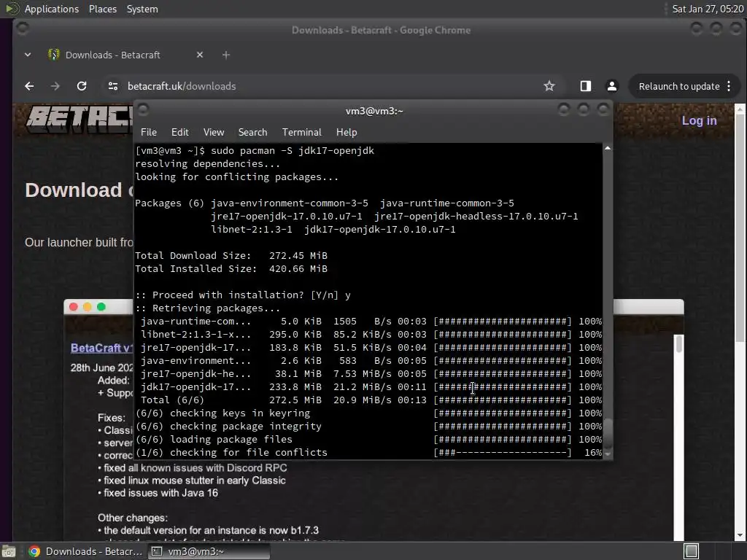This screenshot has width=747, height=560.
Task: Open the terminal Help menu
Action: [347, 133]
